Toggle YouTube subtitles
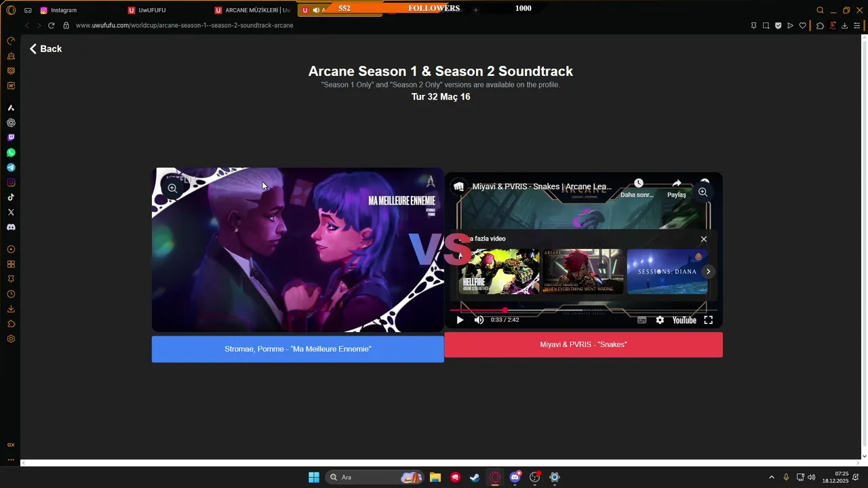 click(642, 320)
